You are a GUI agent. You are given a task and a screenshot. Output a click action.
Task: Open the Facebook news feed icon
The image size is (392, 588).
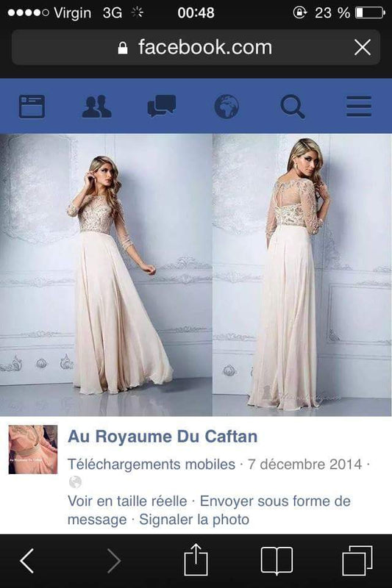tap(32, 107)
